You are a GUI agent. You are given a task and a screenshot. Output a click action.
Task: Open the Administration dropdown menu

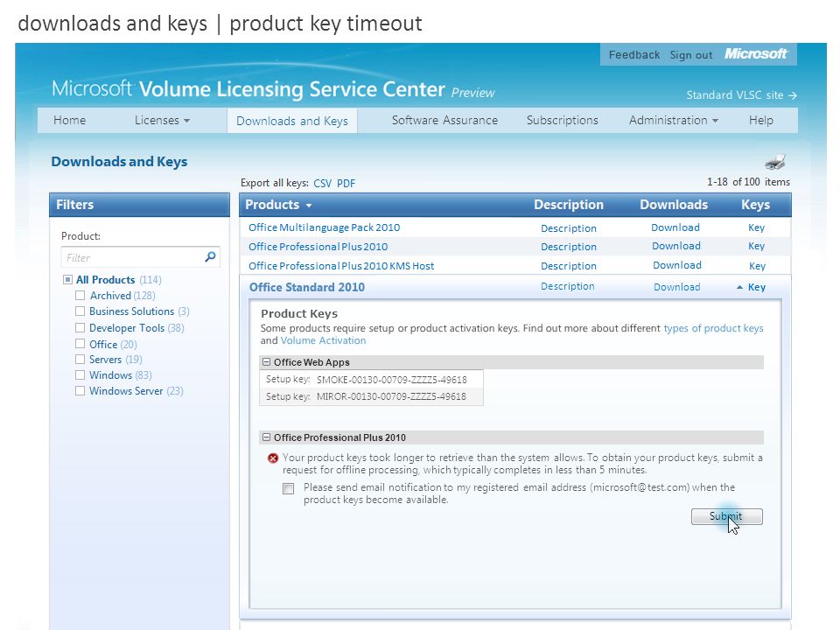(674, 120)
